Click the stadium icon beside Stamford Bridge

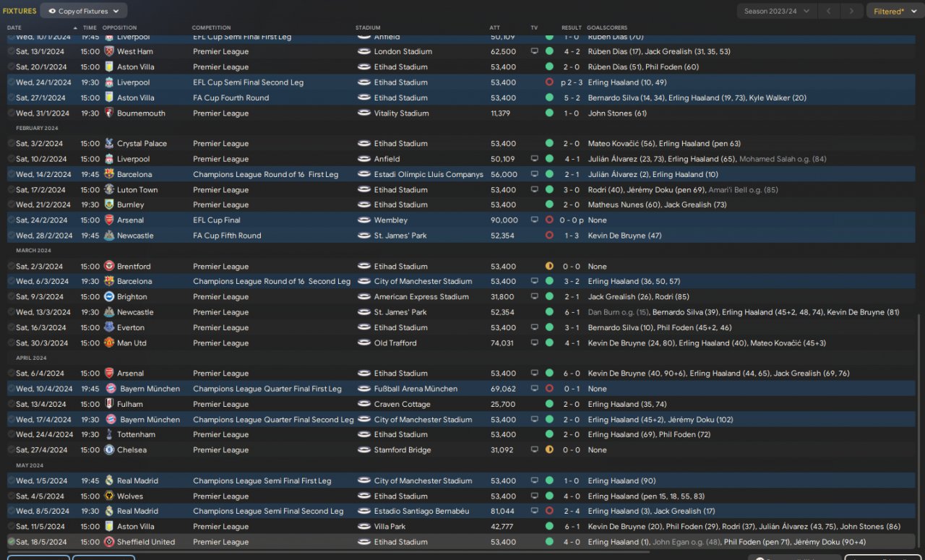pos(363,449)
